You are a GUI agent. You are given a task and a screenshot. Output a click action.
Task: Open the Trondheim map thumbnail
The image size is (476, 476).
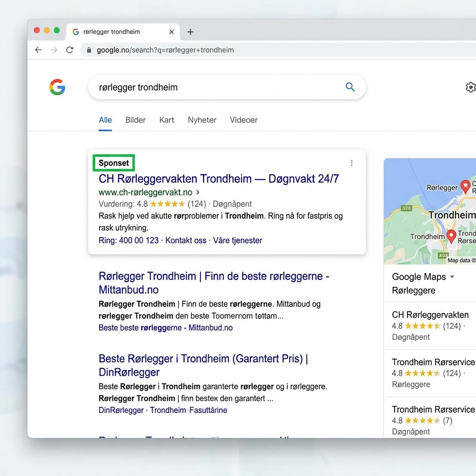click(430, 212)
